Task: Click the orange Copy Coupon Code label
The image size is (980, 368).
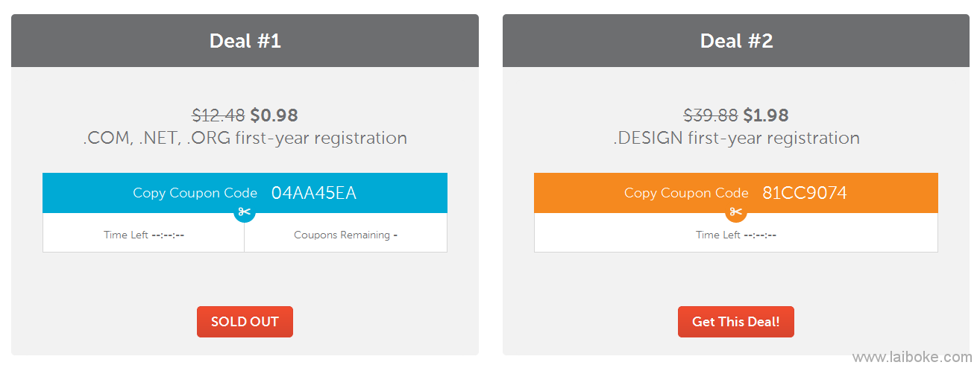Action: (686, 193)
